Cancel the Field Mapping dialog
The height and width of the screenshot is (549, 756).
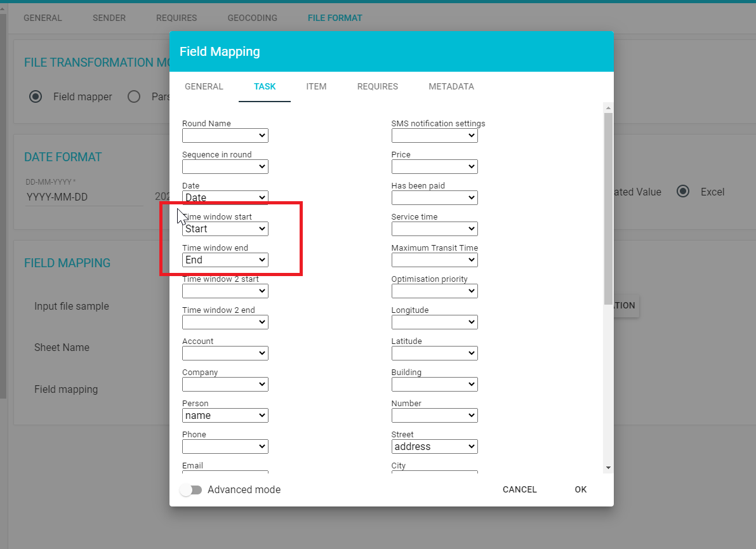click(x=519, y=489)
